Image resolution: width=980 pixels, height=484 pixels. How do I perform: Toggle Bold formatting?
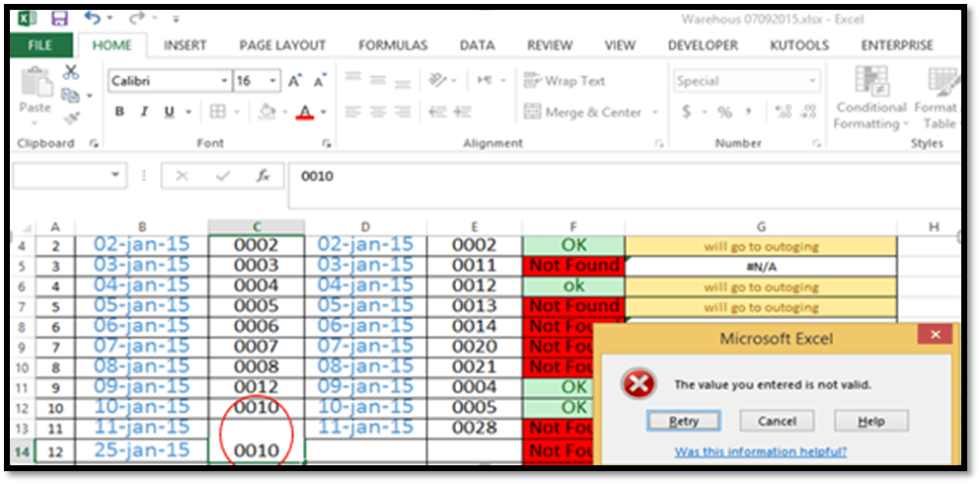(x=120, y=113)
